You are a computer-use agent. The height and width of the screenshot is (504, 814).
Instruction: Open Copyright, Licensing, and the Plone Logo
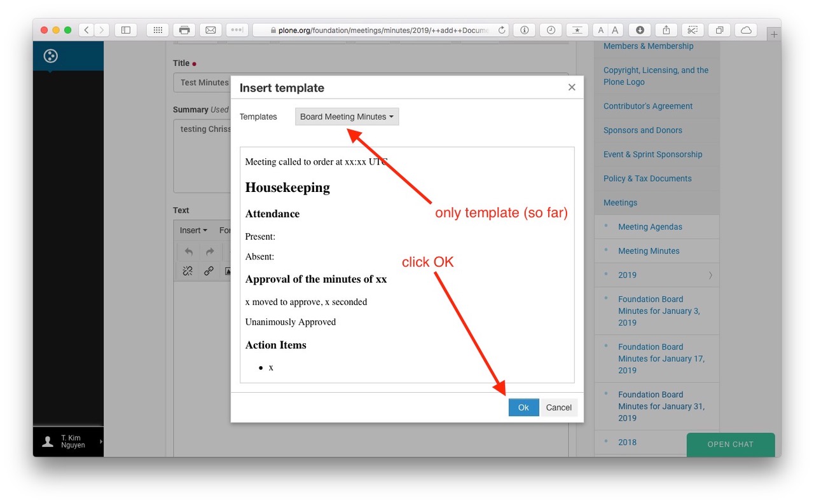(x=656, y=76)
